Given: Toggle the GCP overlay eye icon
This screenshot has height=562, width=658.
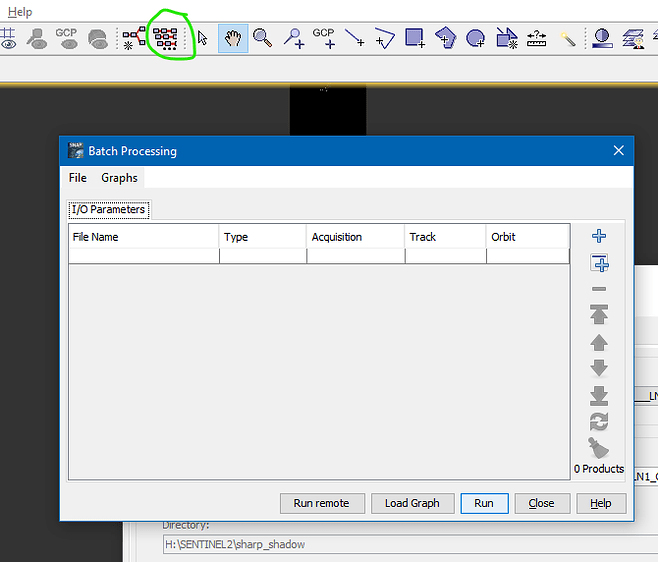Looking at the screenshot, I should (67, 38).
